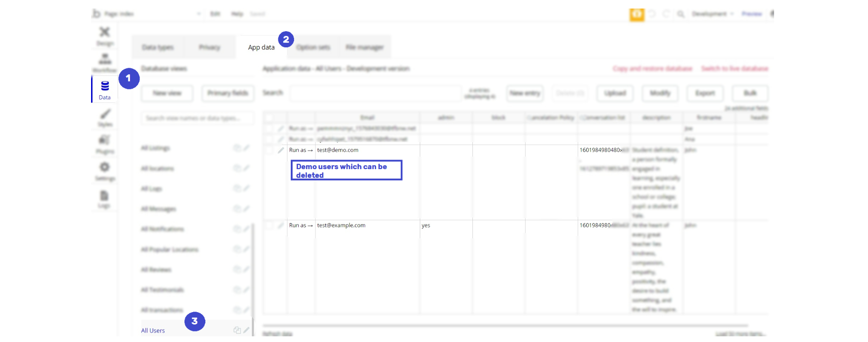Open the Styles section in the sidebar
This screenshot has width=868, height=342.
[105, 117]
